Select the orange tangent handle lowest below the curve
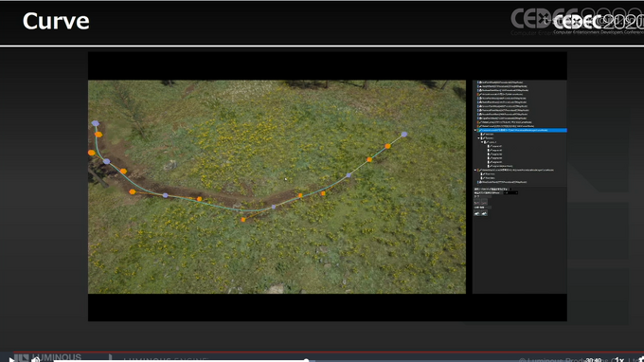Viewport: 644px width, 362px height. 243,220
